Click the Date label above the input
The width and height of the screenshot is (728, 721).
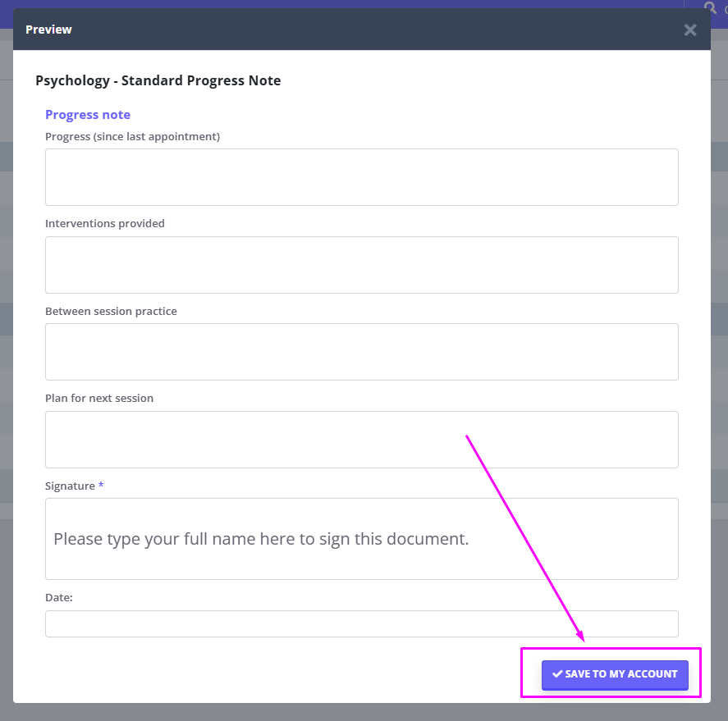pyautogui.click(x=57, y=597)
